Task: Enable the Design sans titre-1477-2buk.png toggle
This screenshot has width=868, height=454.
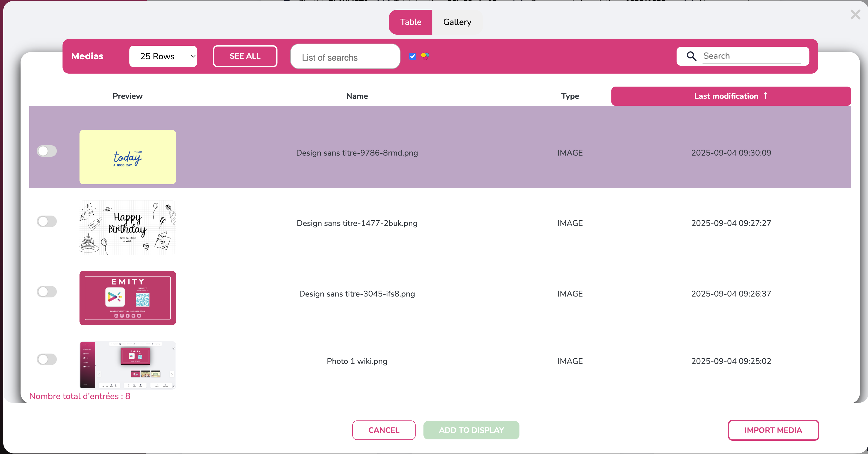Action: pos(47,221)
